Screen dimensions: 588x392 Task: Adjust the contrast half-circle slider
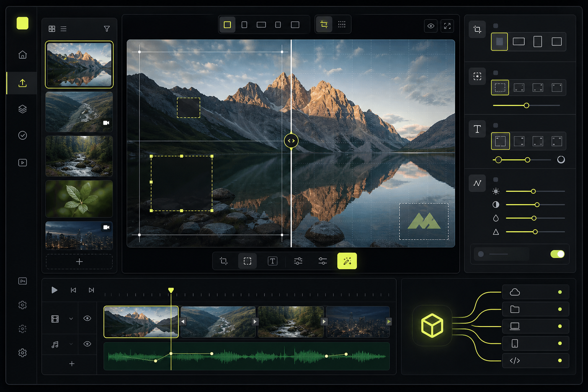535,205
